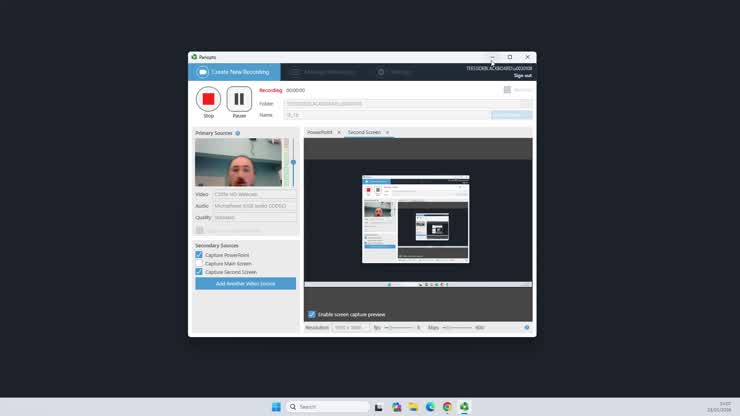Open the Video source dropdown
Viewport: 740px width, 416px height.
[x=255, y=194]
